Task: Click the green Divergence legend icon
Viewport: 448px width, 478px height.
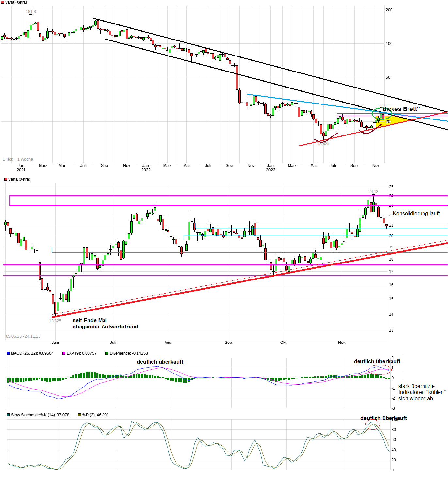Action: point(107,353)
